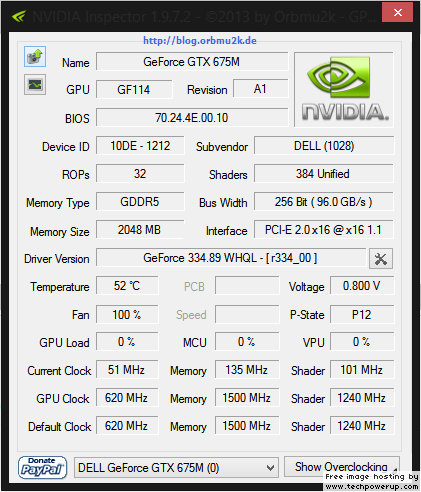The image size is (421, 492).
Task: Click Fan value 100 %
Action: click(127, 314)
